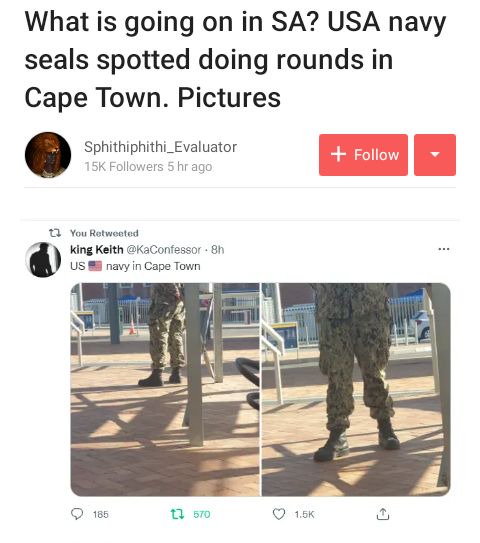Open the Sphithiphithi_Evaluator author name
The height and width of the screenshot is (543, 480).
pyautogui.click(x=160, y=147)
